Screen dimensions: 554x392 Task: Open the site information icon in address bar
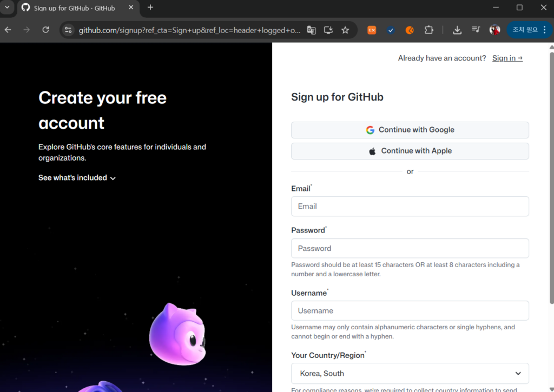[x=68, y=30]
